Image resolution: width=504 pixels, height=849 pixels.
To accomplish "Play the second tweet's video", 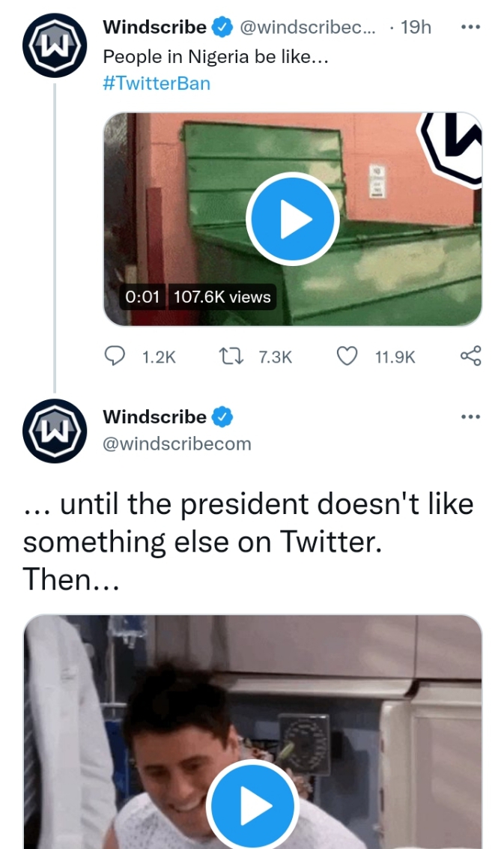I will (254, 807).
